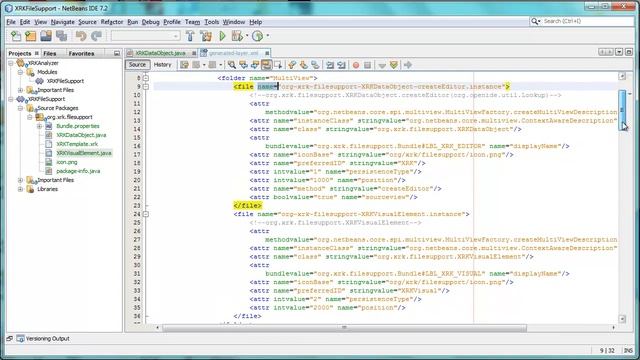The height and width of the screenshot is (360, 640).
Task: Click the New File toolbar icon
Action: 16,36
